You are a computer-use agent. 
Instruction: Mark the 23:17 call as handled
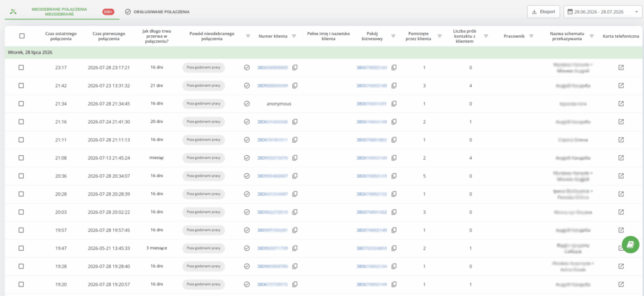click(247, 67)
